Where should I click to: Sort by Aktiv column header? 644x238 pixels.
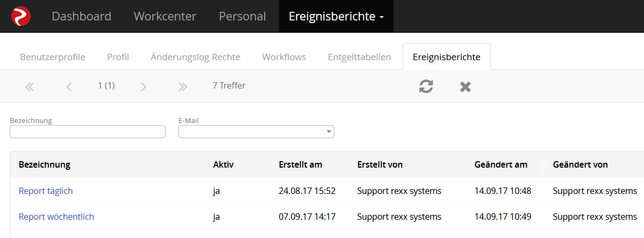pos(223,164)
